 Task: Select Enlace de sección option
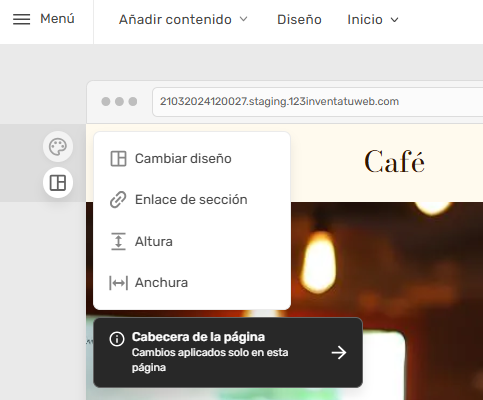coord(192,200)
